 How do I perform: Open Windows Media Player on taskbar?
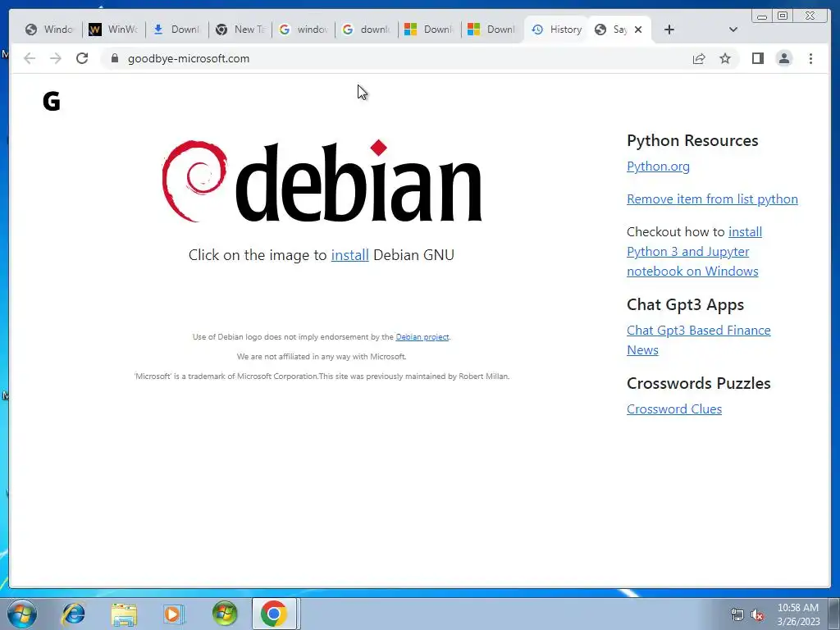coord(174,614)
